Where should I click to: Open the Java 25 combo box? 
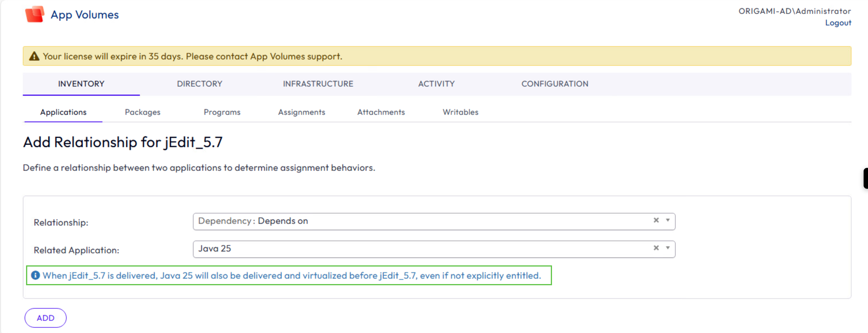(434, 249)
